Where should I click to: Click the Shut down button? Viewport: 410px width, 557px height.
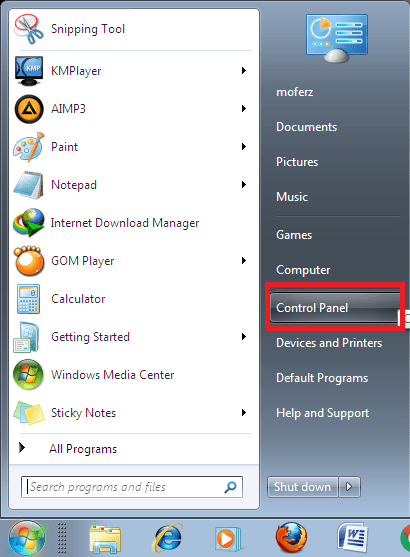coord(302,487)
